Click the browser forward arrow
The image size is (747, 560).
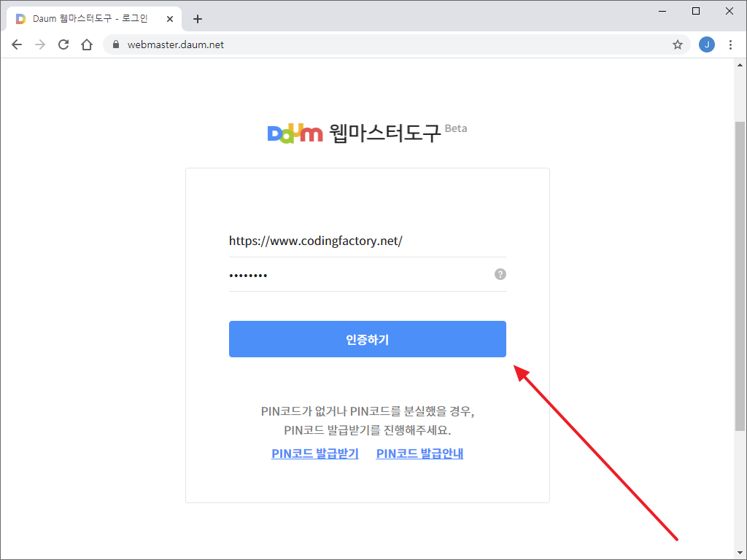coord(40,44)
